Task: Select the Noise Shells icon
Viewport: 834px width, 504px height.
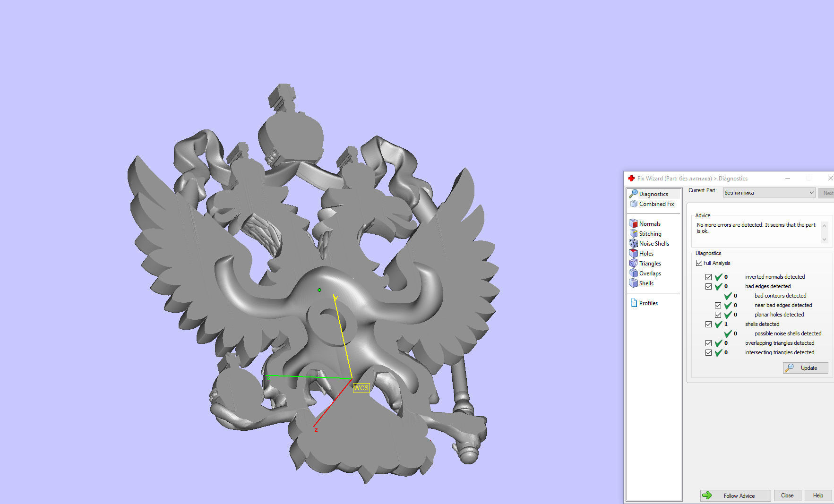Action: [634, 243]
